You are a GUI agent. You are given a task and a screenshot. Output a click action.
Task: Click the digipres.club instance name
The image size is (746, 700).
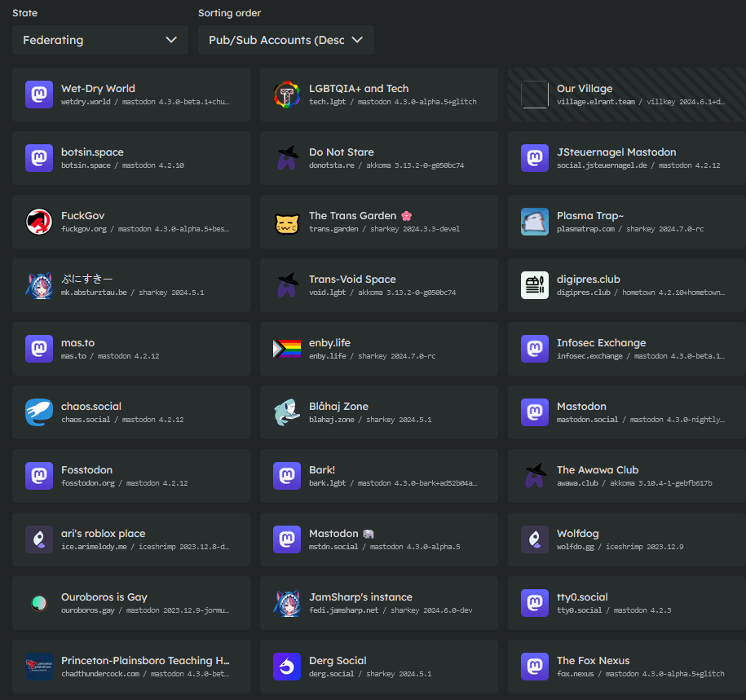[589, 280]
